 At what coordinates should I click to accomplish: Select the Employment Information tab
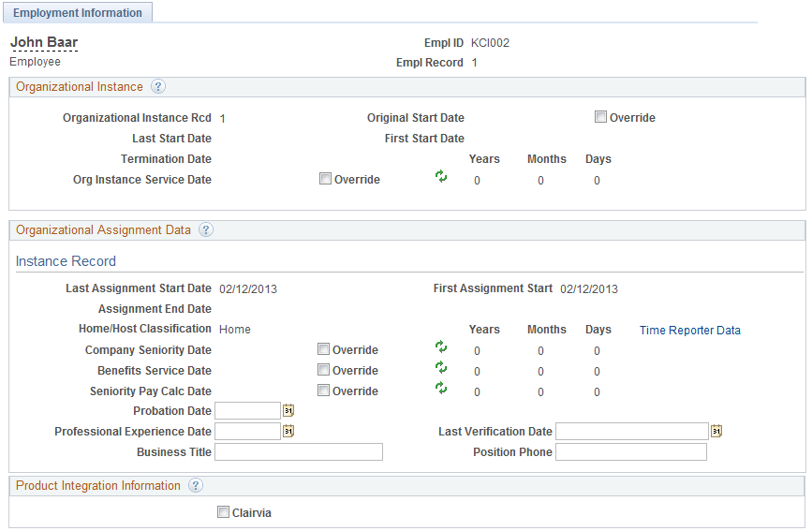pyautogui.click(x=78, y=12)
